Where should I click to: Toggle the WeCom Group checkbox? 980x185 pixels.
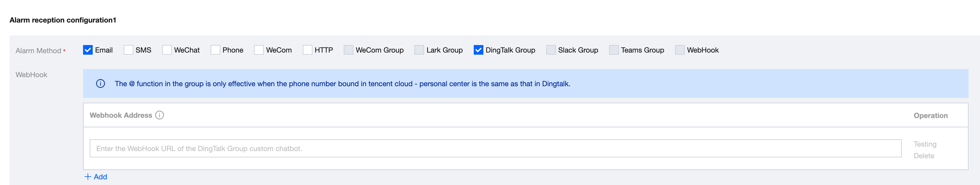pyautogui.click(x=349, y=50)
